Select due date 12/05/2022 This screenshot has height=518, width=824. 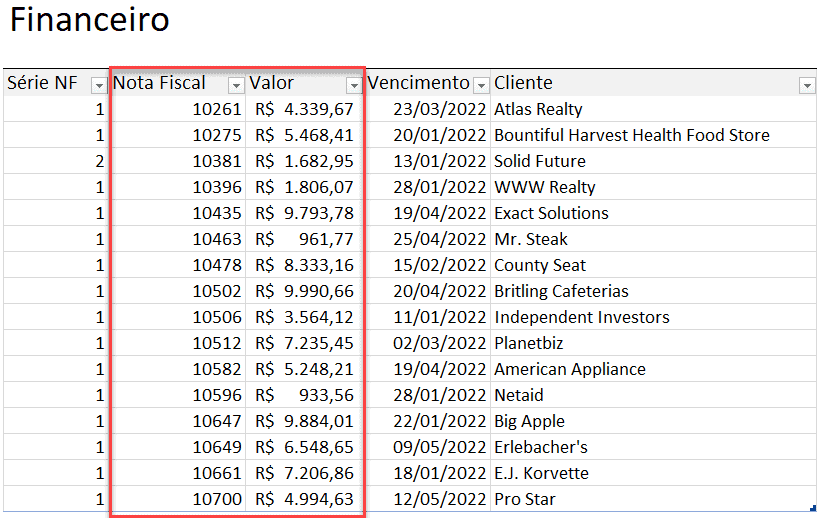point(428,499)
